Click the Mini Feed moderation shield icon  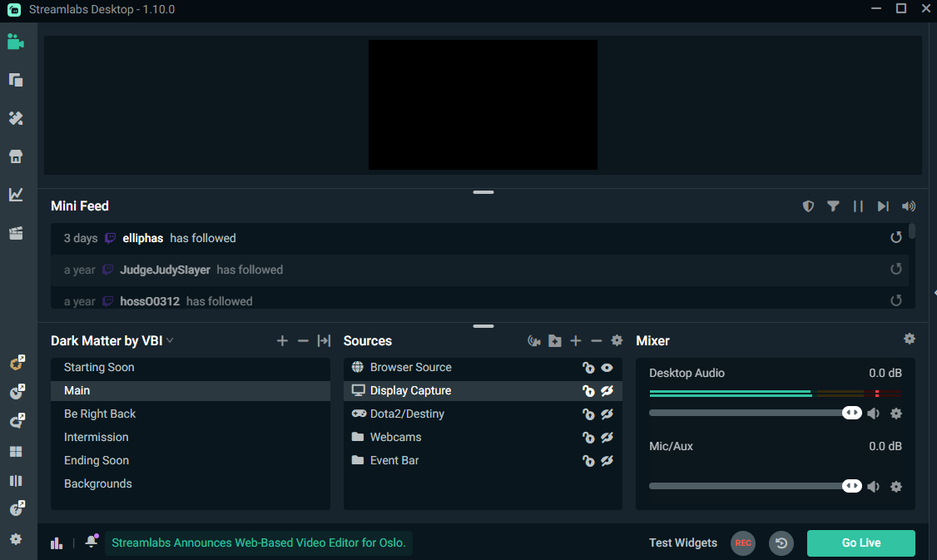pos(808,206)
